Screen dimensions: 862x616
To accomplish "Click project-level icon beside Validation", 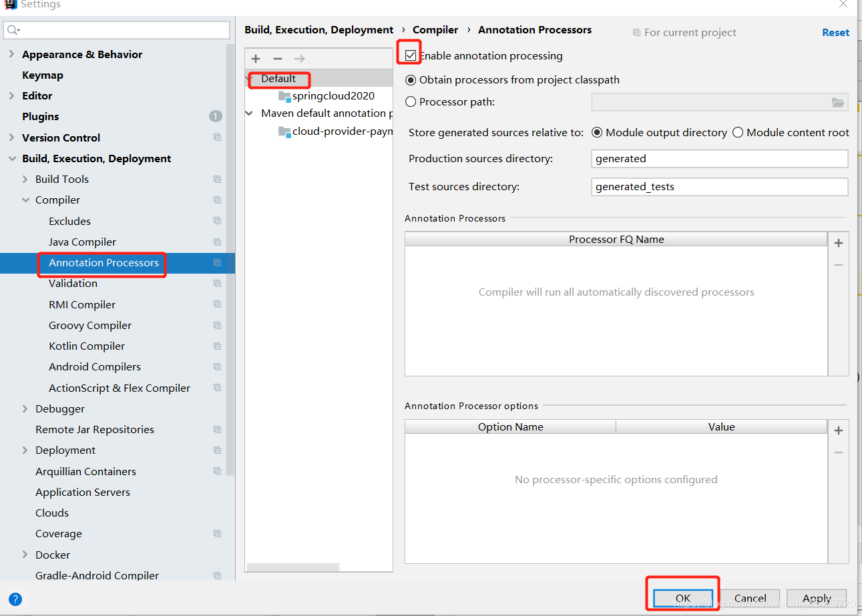I will coord(217,283).
